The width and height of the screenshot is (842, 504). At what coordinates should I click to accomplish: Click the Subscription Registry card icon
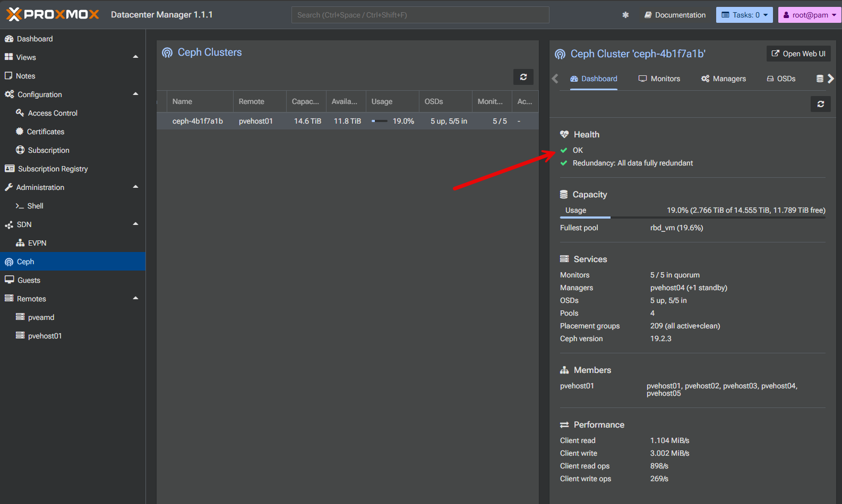coord(10,168)
